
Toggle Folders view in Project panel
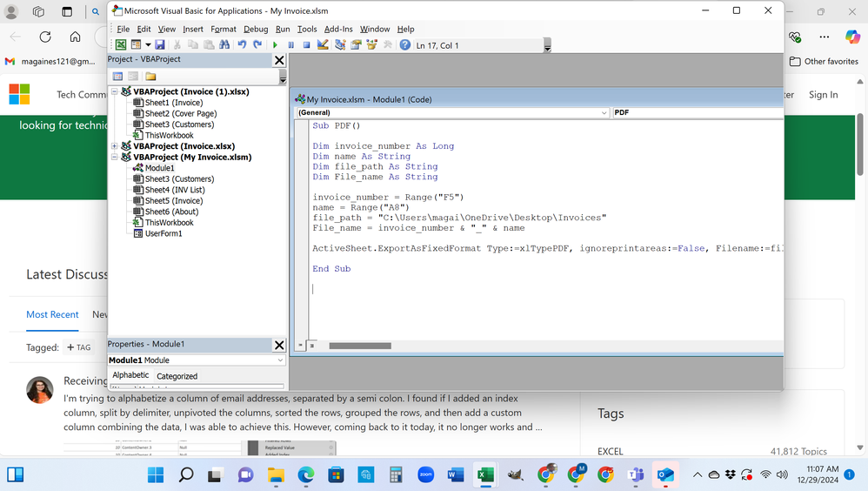[150, 77]
